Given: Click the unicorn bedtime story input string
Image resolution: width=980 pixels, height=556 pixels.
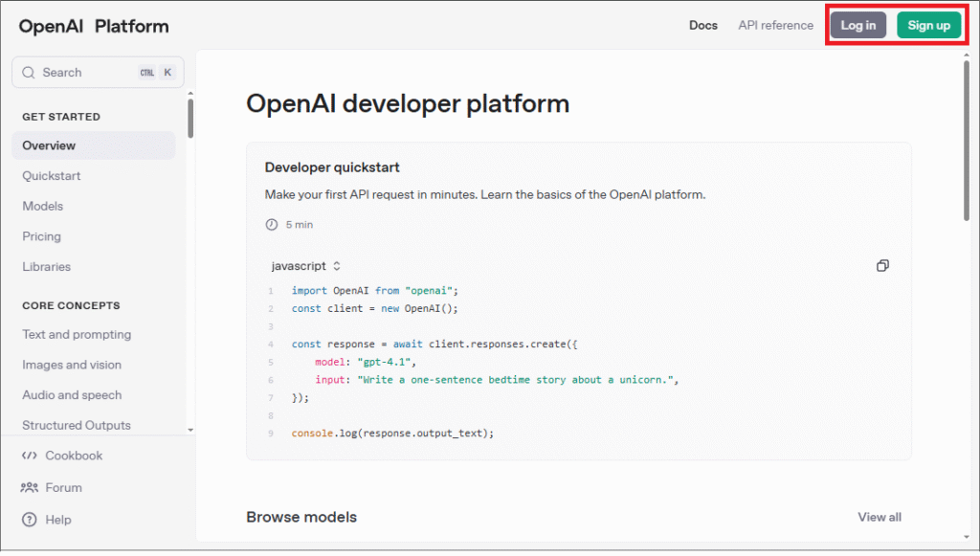Looking at the screenshot, I should tap(516, 380).
